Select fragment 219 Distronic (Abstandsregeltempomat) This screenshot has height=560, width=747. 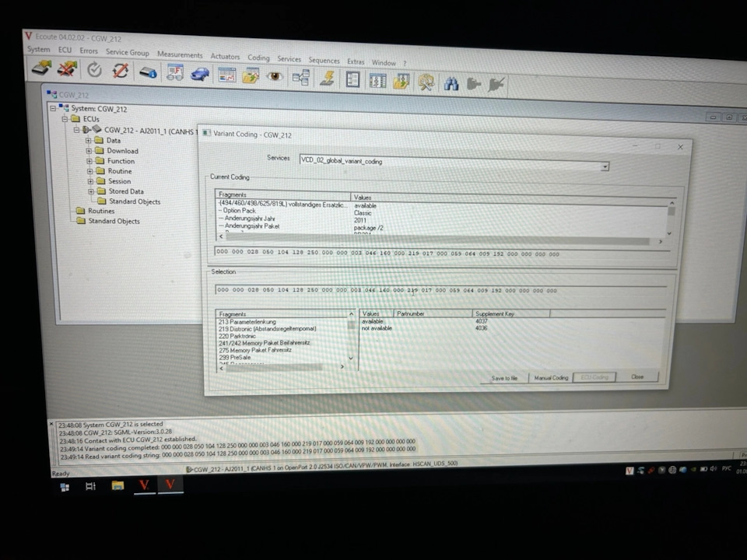[267, 328]
